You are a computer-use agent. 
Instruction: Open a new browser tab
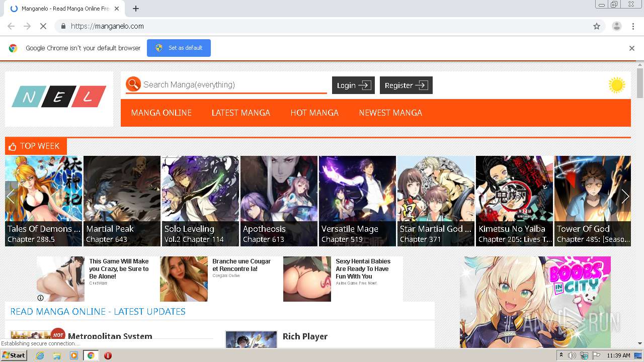(x=136, y=9)
